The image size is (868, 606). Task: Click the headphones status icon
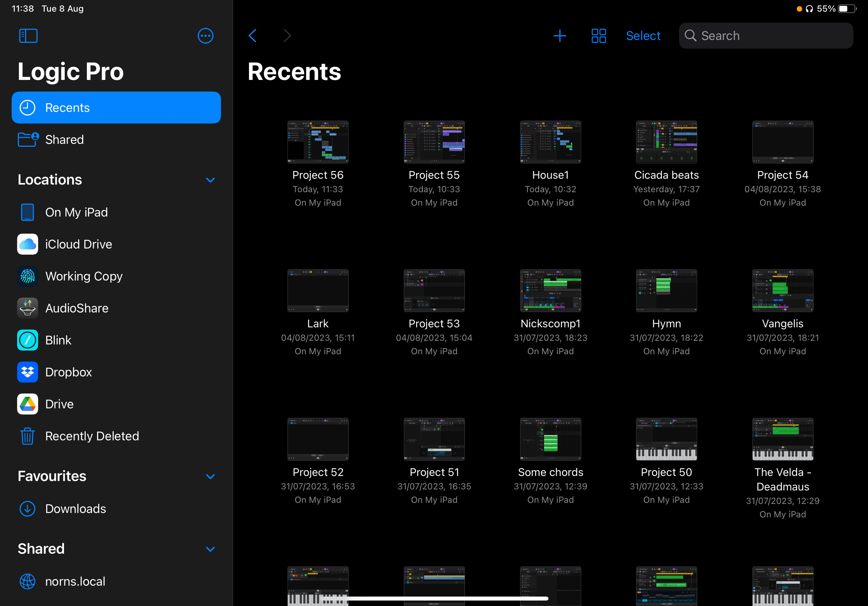(x=809, y=9)
